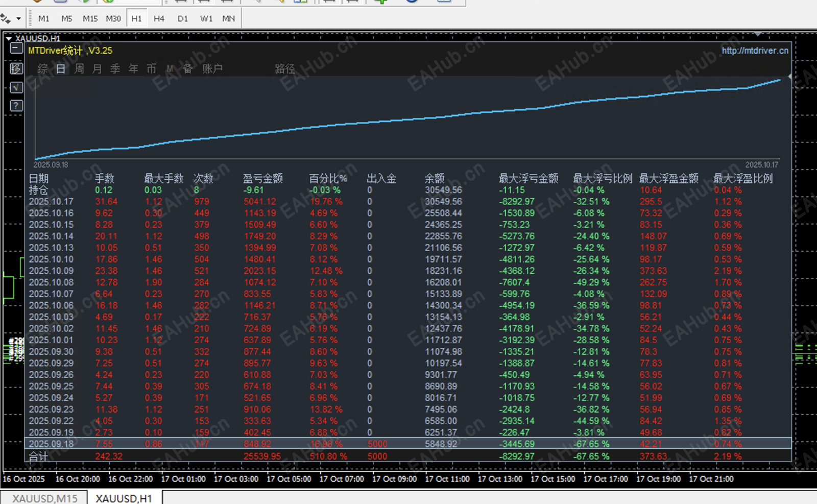Select the 综 summary statistics view
This screenshot has height=504, width=817.
(x=43, y=68)
